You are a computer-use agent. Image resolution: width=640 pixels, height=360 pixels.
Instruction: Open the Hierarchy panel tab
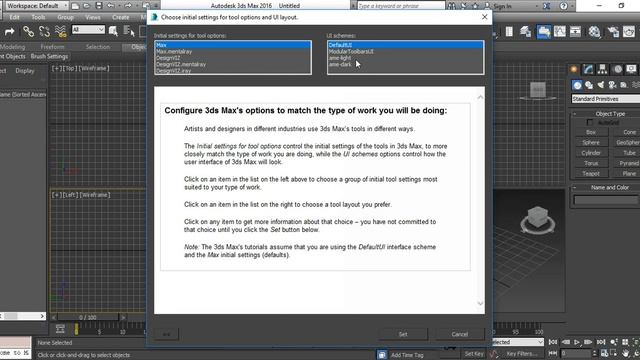pyautogui.click(x=602, y=69)
